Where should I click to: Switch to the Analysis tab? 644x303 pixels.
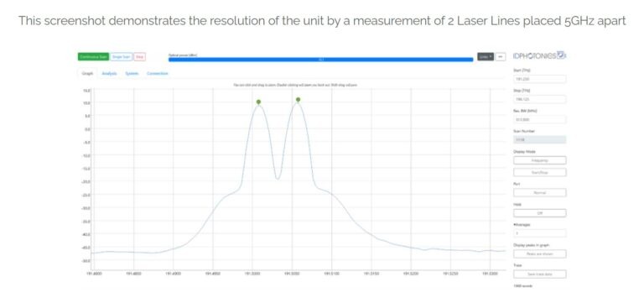pos(109,74)
